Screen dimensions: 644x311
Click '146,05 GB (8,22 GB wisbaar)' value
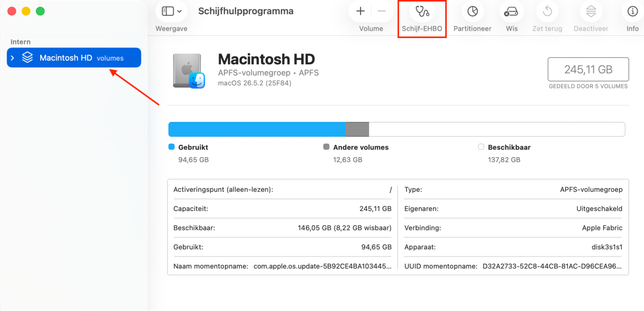[345, 228]
